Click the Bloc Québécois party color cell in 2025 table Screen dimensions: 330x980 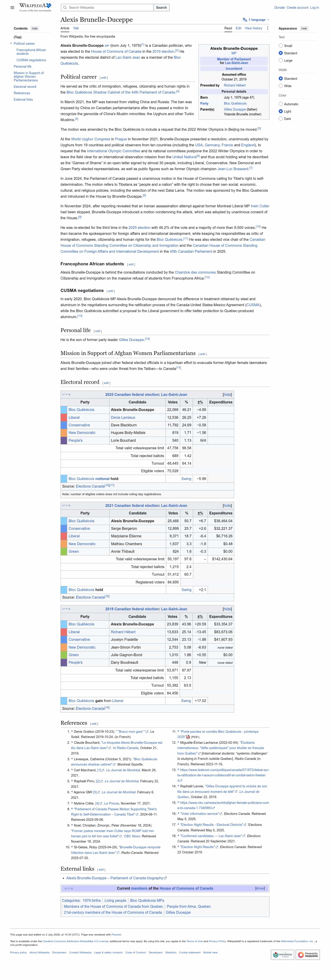[x=64, y=410]
